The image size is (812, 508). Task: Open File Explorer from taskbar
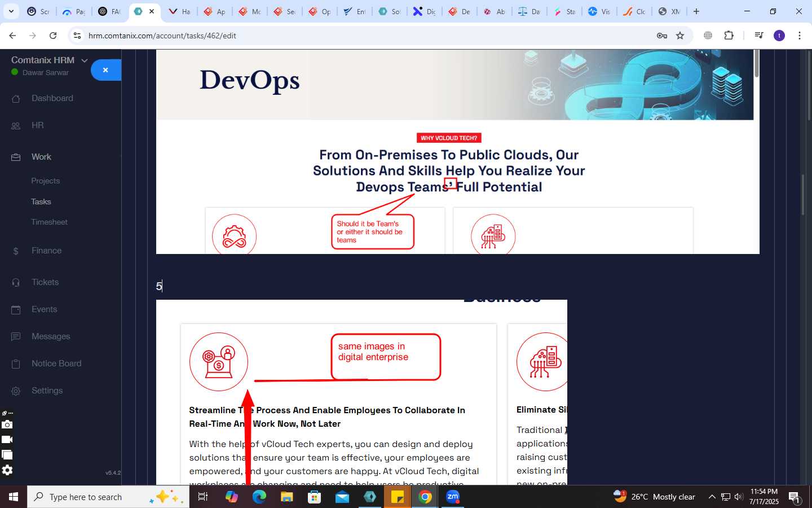click(287, 497)
